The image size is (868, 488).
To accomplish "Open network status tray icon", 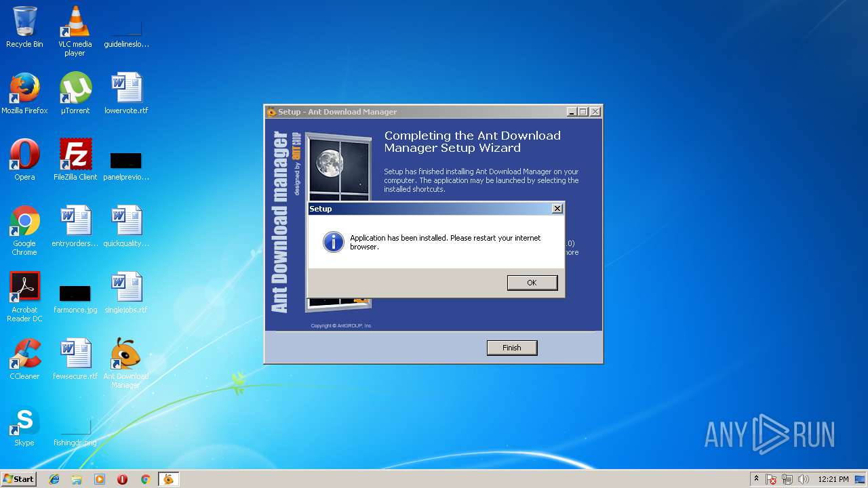I will (x=787, y=479).
